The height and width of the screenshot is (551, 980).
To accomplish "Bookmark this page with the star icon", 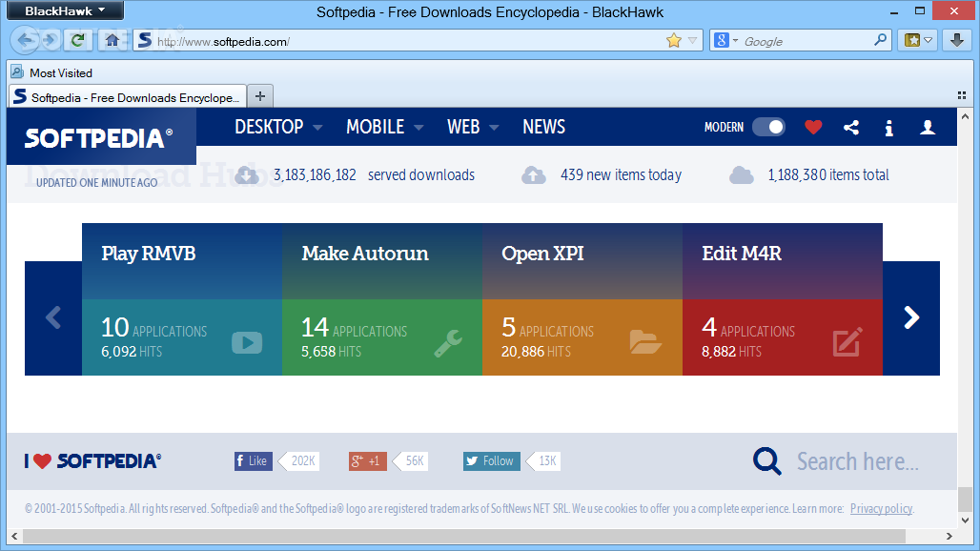I will tap(673, 41).
